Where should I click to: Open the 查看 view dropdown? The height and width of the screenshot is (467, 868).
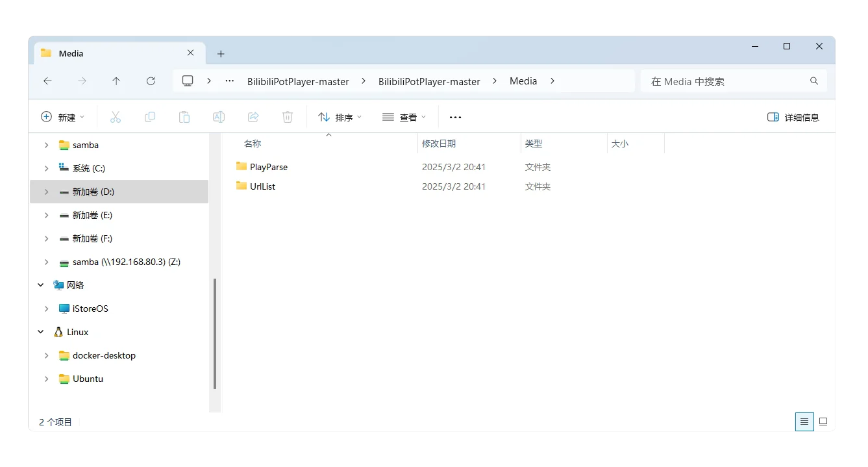click(404, 117)
